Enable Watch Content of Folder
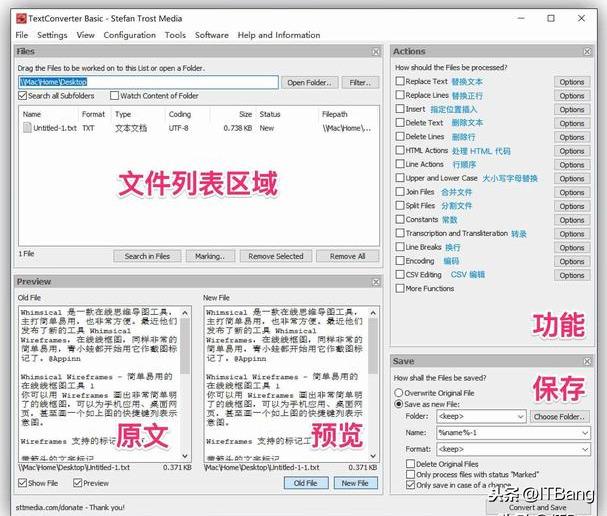Screen dimensions: 607x516 (x=114, y=95)
